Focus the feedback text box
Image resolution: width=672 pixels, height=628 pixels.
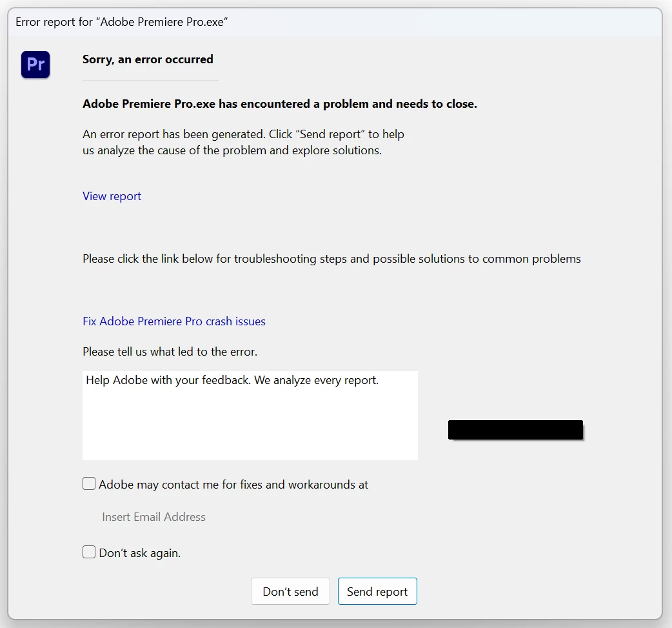click(x=250, y=416)
